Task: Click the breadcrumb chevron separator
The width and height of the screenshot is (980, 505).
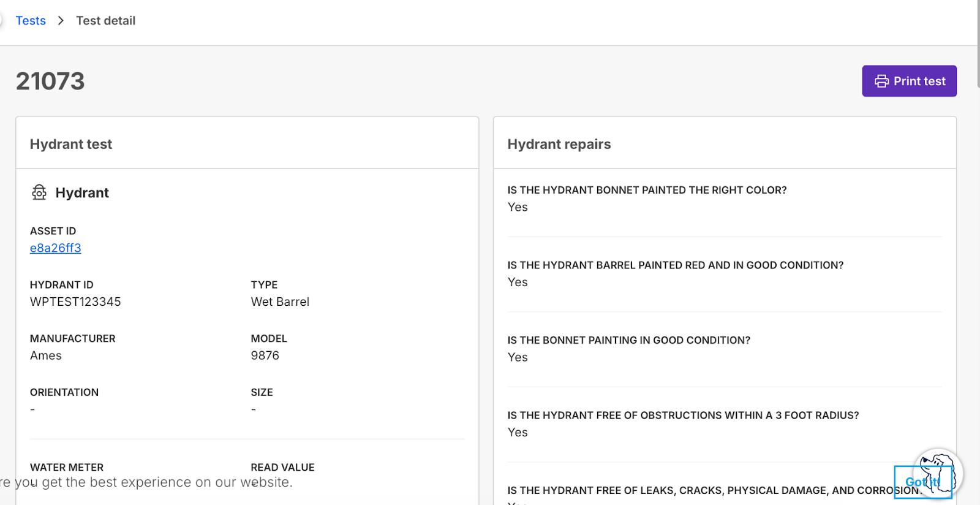Action: (x=61, y=21)
